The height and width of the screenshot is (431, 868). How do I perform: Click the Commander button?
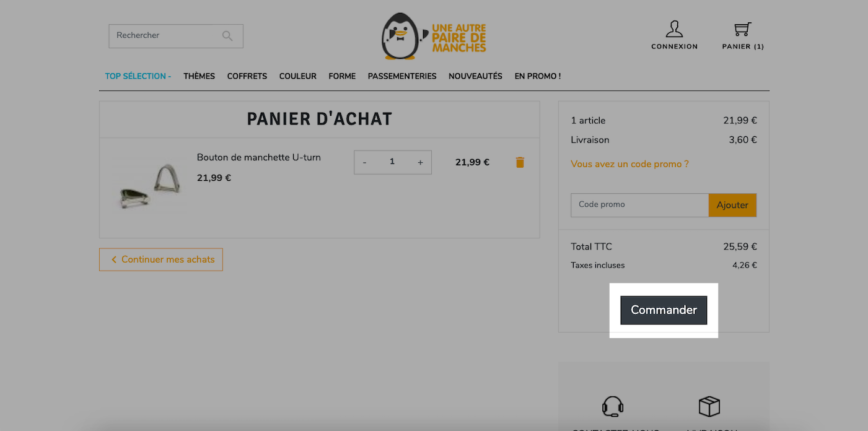click(664, 310)
